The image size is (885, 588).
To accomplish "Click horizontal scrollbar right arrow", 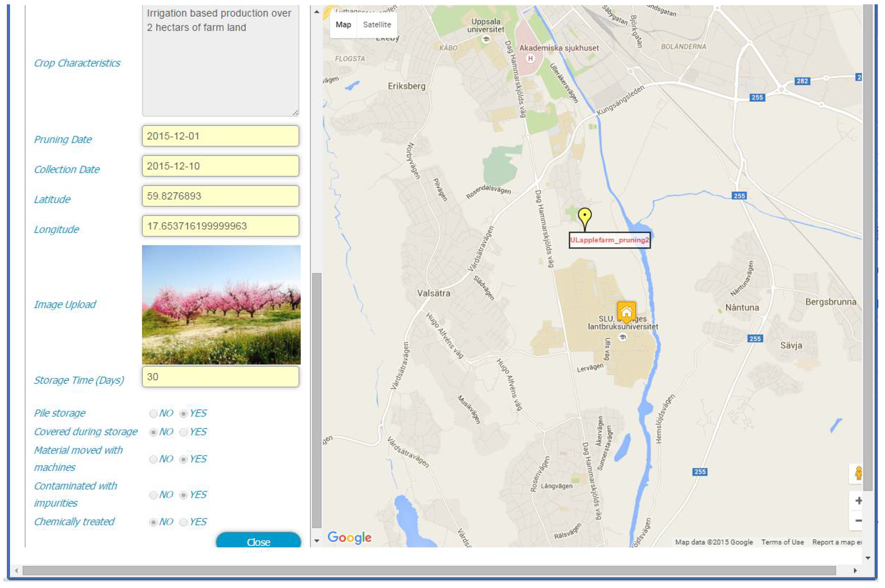I will 855,570.
